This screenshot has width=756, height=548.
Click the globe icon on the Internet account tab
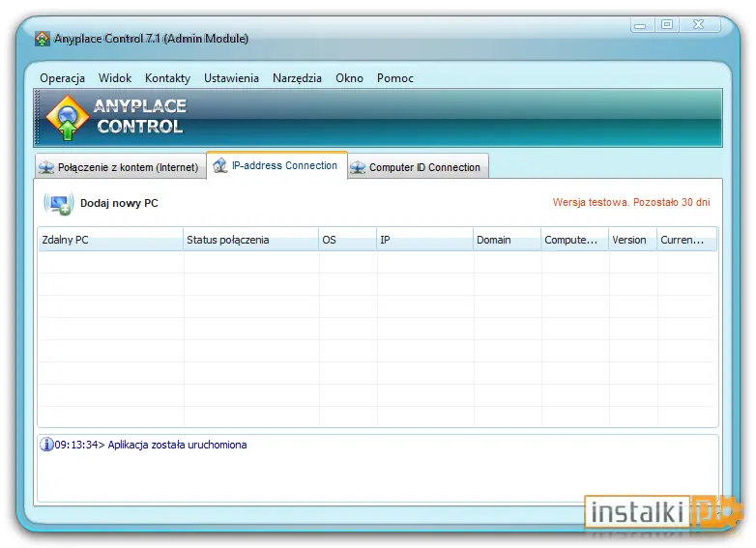coord(46,168)
